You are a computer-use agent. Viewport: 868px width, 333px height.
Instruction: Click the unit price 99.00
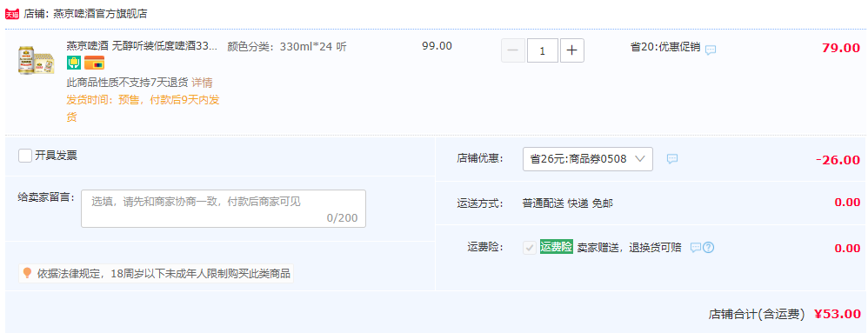click(x=437, y=46)
